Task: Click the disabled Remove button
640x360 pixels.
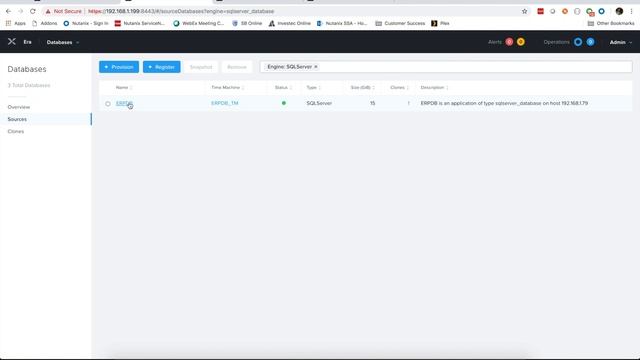Action: point(237,67)
